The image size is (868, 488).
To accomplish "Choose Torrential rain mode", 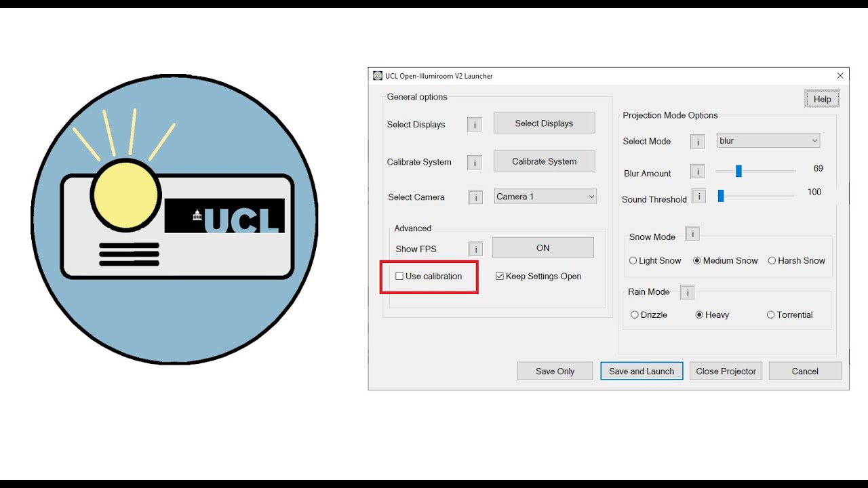I will click(x=770, y=314).
